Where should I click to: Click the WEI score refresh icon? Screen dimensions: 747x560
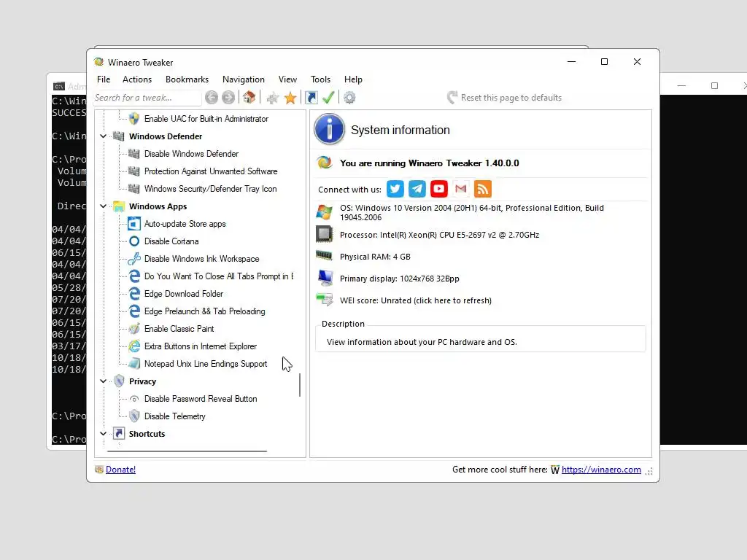(325, 300)
